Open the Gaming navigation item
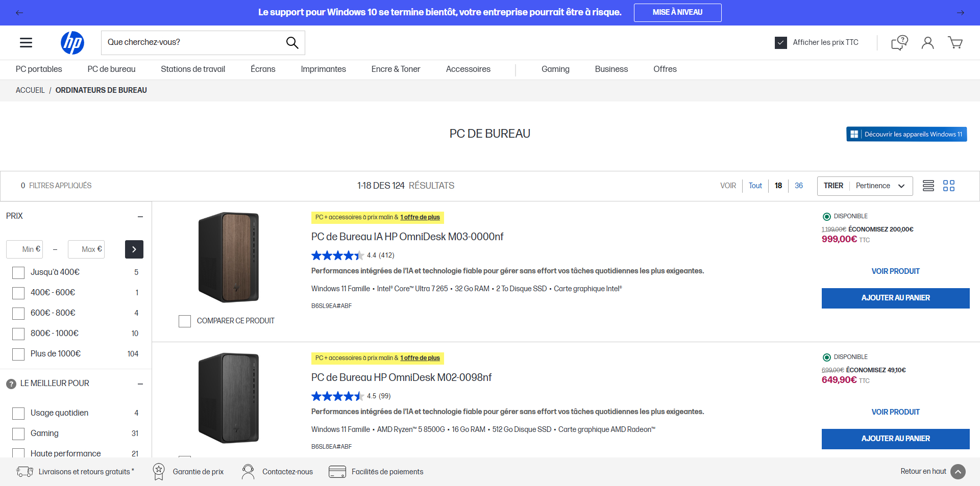The width and height of the screenshot is (980, 486). pos(555,69)
